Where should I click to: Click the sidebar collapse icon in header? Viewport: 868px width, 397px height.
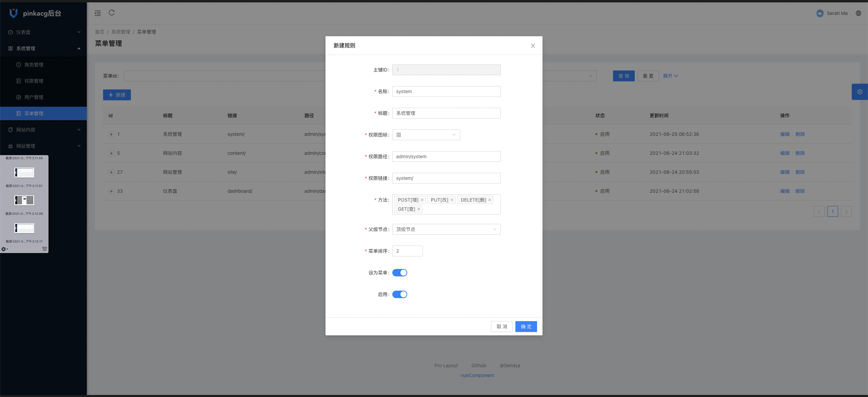pyautogui.click(x=98, y=13)
